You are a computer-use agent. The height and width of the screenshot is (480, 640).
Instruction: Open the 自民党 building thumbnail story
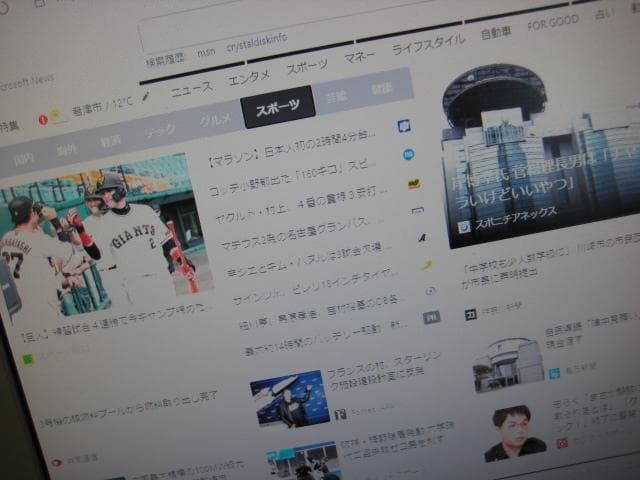pyautogui.click(x=509, y=364)
